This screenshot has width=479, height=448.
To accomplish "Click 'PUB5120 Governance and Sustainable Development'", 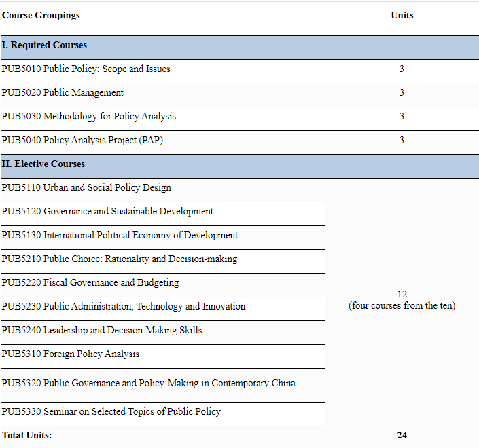I will (x=107, y=211).
